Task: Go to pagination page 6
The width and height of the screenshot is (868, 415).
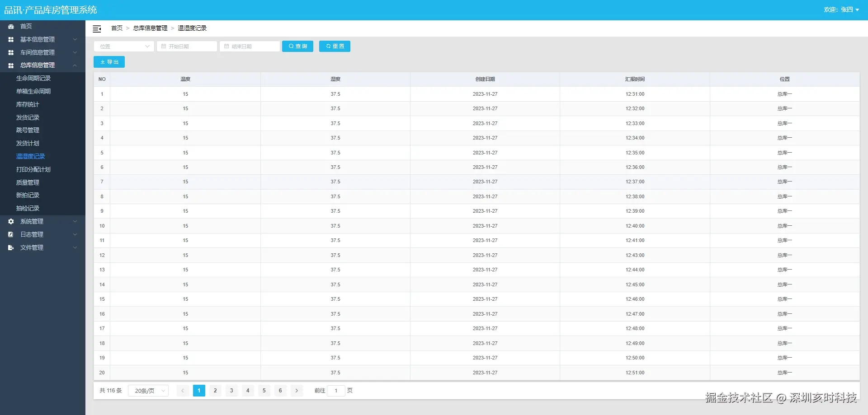Action: [x=280, y=391]
